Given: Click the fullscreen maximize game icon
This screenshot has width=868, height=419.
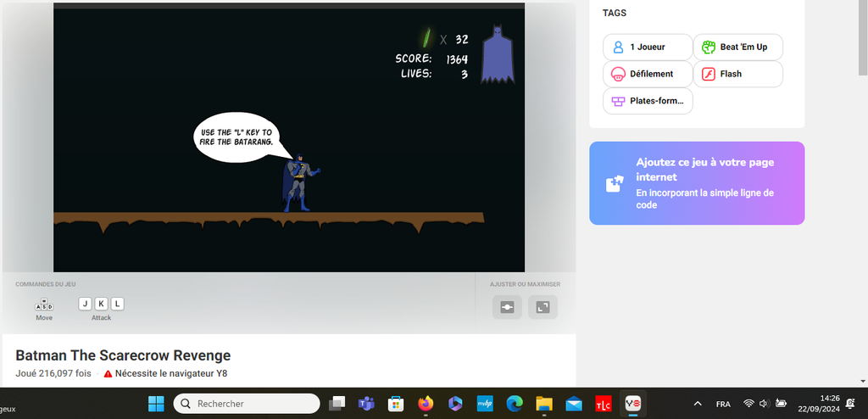Looking at the screenshot, I should point(542,307).
